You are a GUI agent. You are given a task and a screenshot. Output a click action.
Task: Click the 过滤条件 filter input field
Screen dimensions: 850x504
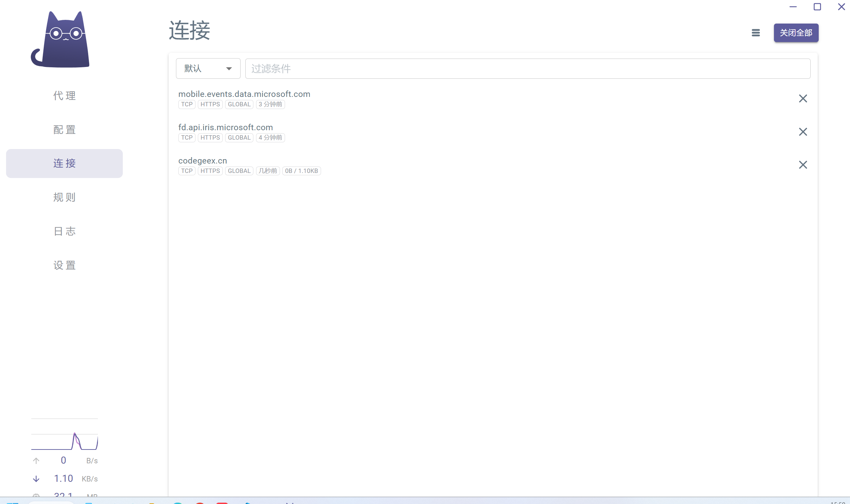coord(527,68)
